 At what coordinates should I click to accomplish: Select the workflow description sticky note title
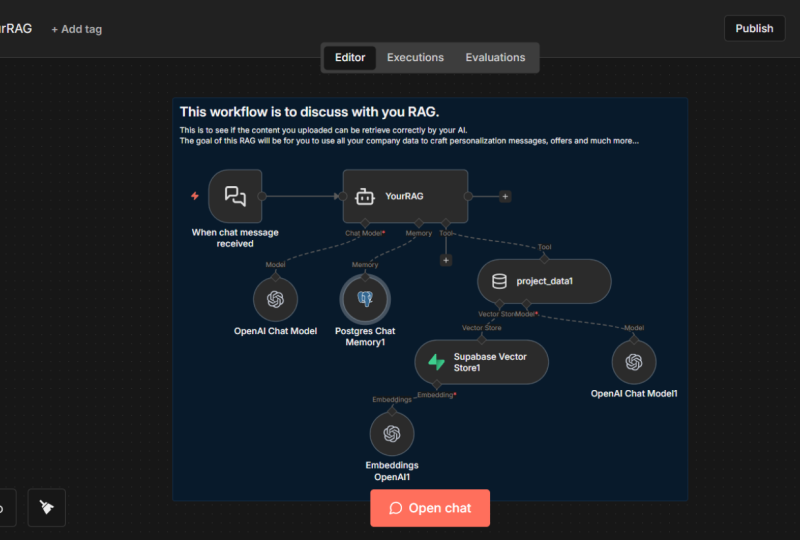[309, 112]
